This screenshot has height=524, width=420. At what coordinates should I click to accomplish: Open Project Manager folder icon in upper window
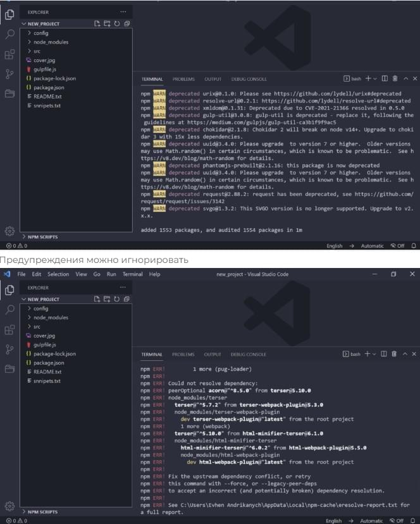point(9,94)
